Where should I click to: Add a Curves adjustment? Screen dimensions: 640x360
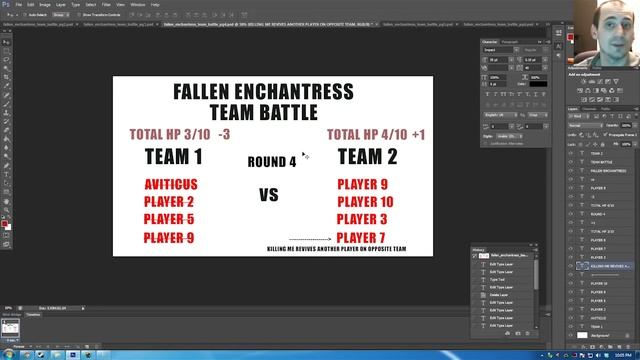tap(600, 82)
